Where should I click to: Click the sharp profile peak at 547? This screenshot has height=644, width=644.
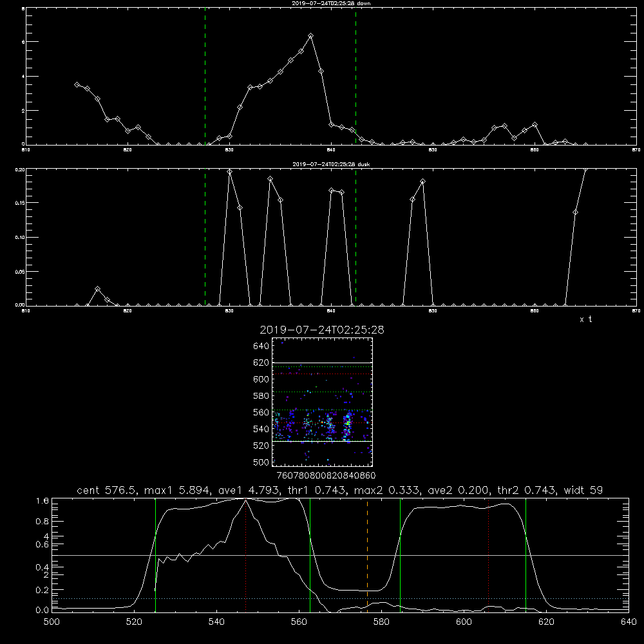(245, 500)
